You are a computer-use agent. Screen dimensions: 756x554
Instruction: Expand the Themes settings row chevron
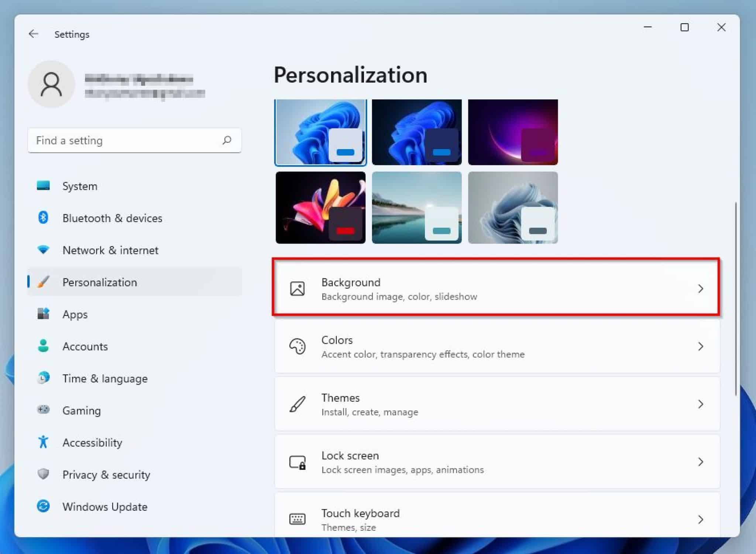[701, 404]
